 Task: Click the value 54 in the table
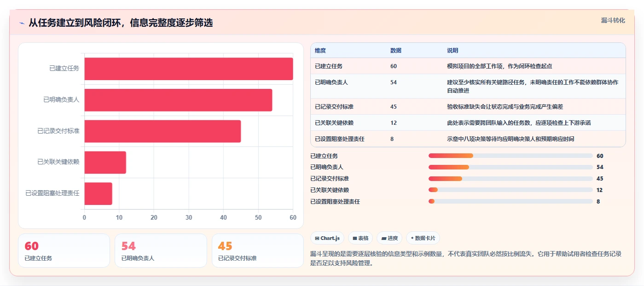394,82
